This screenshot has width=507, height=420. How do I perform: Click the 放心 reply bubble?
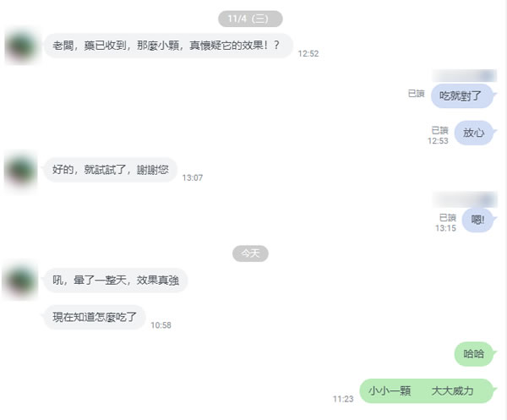(x=475, y=133)
